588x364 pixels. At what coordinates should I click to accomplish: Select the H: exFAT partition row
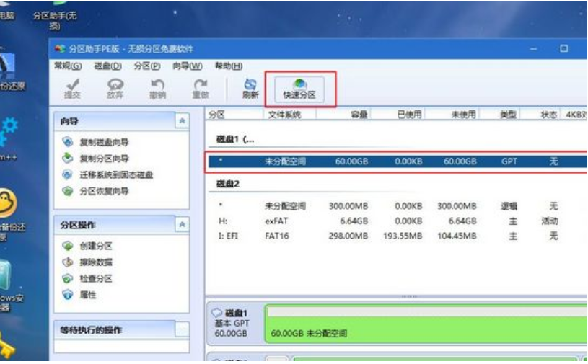(398, 221)
